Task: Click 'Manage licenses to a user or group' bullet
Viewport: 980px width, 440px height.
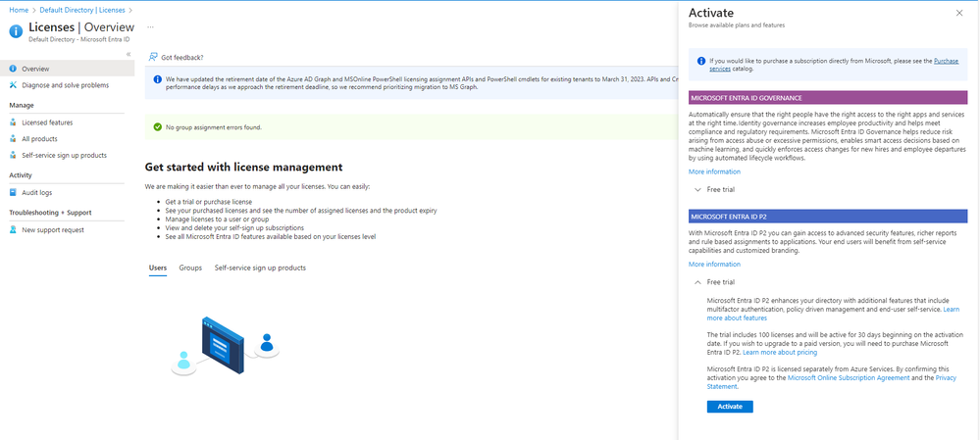Action: tap(217, 220)
